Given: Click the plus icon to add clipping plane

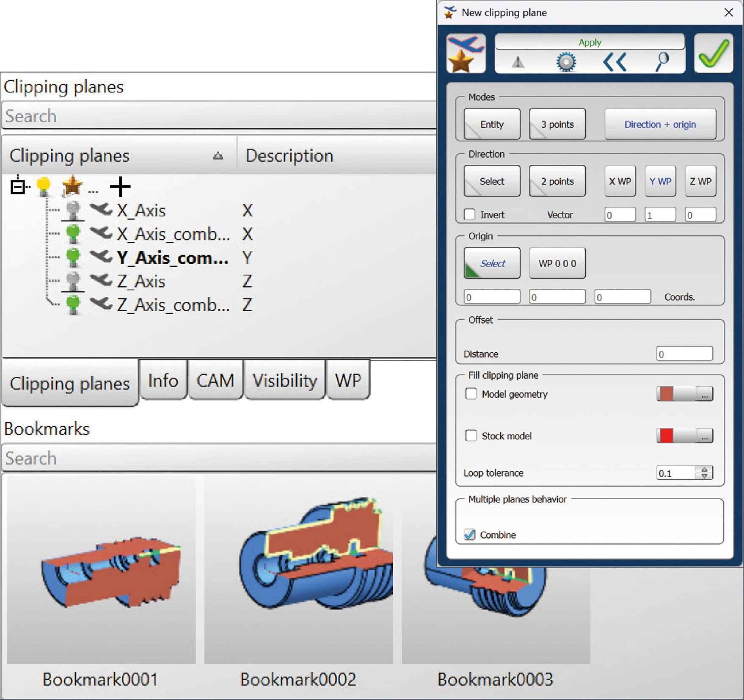Looking at the screenshot, I should point(120,186).
